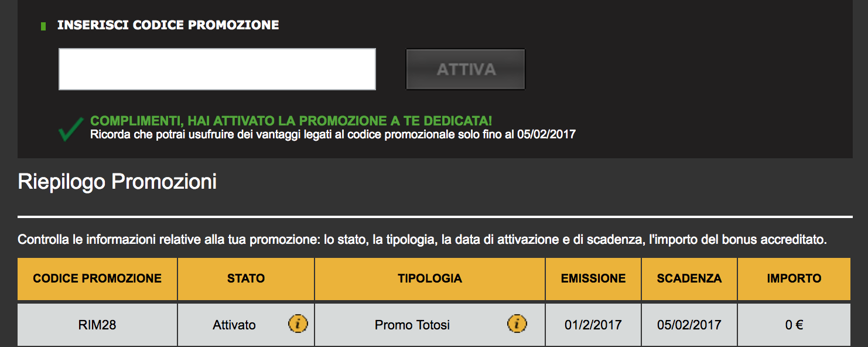The height and width of the screenshot is (347, 868).
Task: Focus the promotion code input field
Action: (x=217, y=69)
